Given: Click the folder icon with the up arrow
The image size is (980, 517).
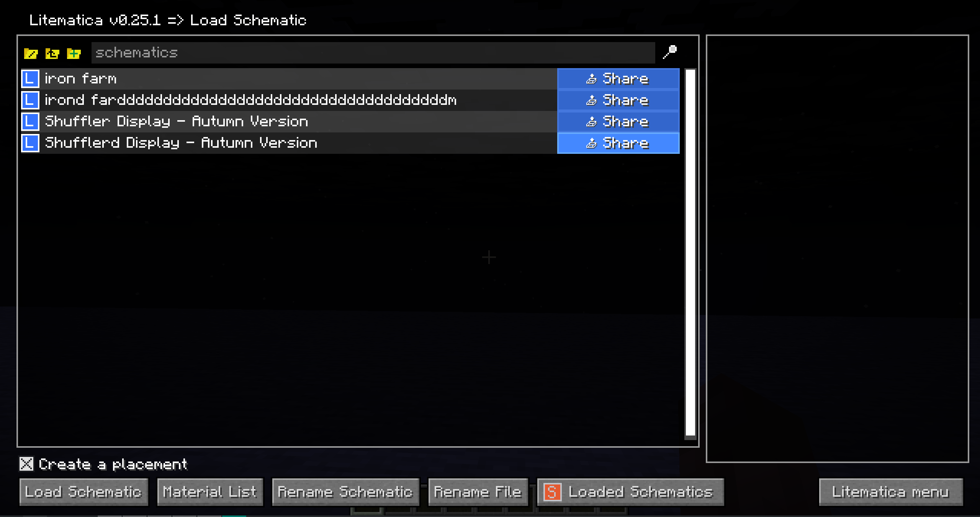Looking at the screenshot, I should click(x=52, y=53).
